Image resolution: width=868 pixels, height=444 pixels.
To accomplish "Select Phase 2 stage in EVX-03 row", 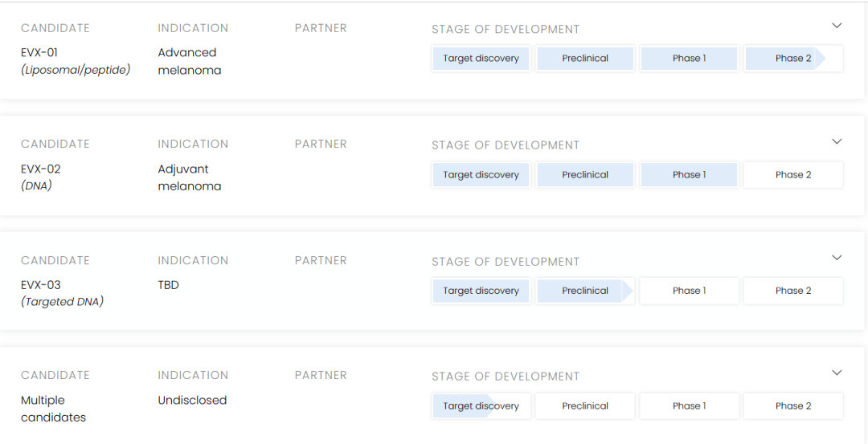I will [793, 291].
